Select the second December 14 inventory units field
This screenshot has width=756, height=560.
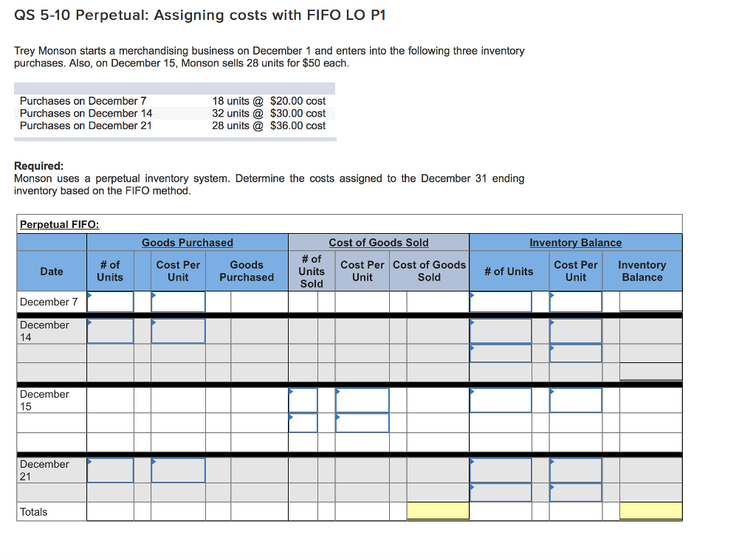tap(501, 353)
